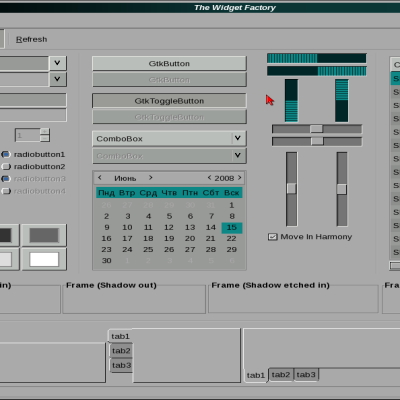The height and width of the screenshot is (400, 400).
Task: Switch to tab2 in the bottom-tab notebook
Action: (x=281, y=374)
